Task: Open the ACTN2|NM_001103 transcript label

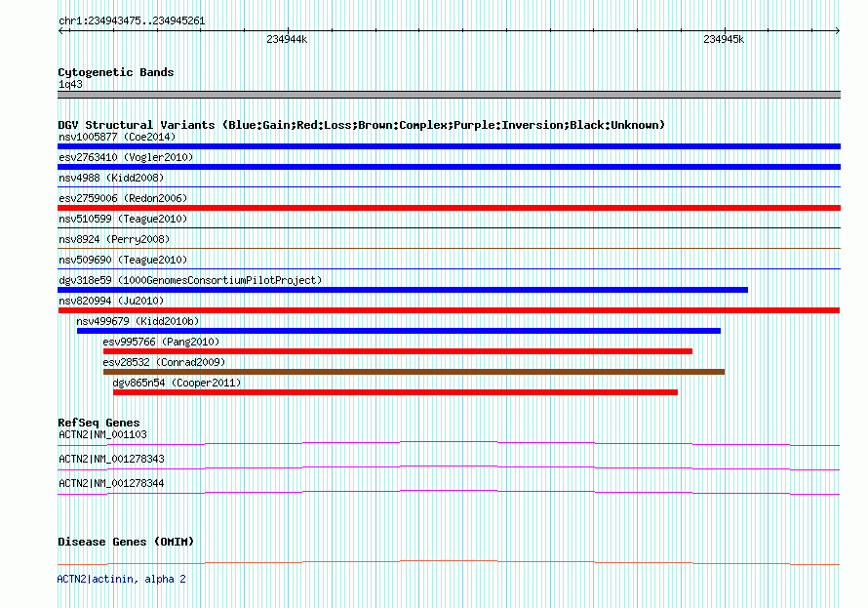Action: 102,434
